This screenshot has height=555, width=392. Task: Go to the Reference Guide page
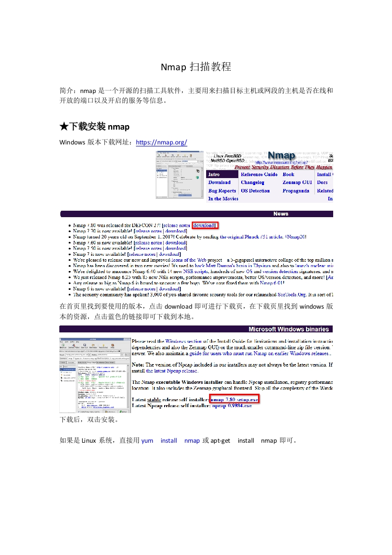[259, 174]
